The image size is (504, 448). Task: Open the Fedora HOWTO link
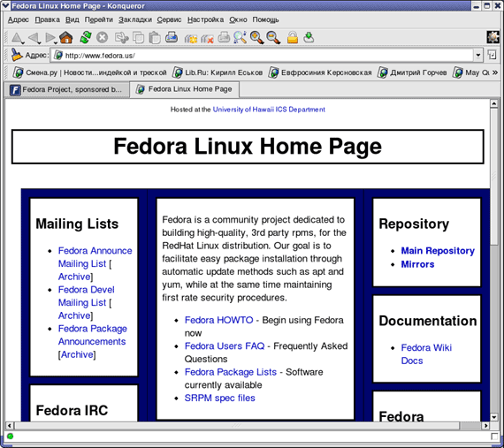click(219, 320)
